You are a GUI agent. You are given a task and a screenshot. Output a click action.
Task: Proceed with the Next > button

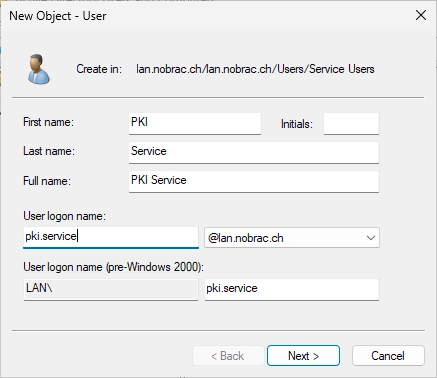(x=303, y=356)
